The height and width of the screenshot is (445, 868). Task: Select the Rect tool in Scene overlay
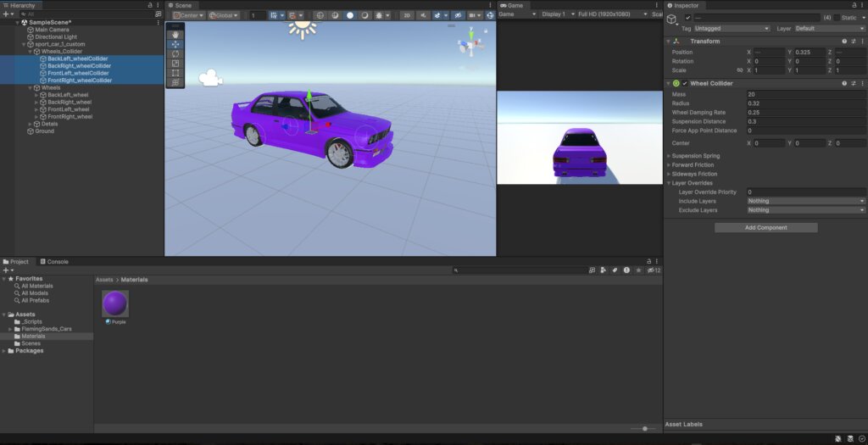click(x=175, y=73)
